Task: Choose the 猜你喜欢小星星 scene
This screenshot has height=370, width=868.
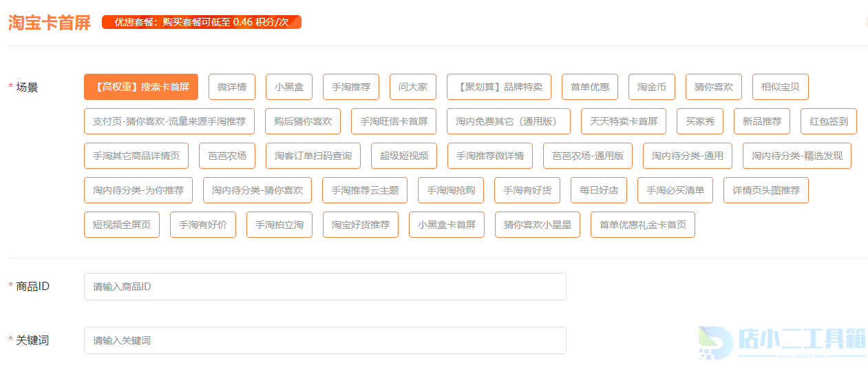Action: tap(538, 225)
